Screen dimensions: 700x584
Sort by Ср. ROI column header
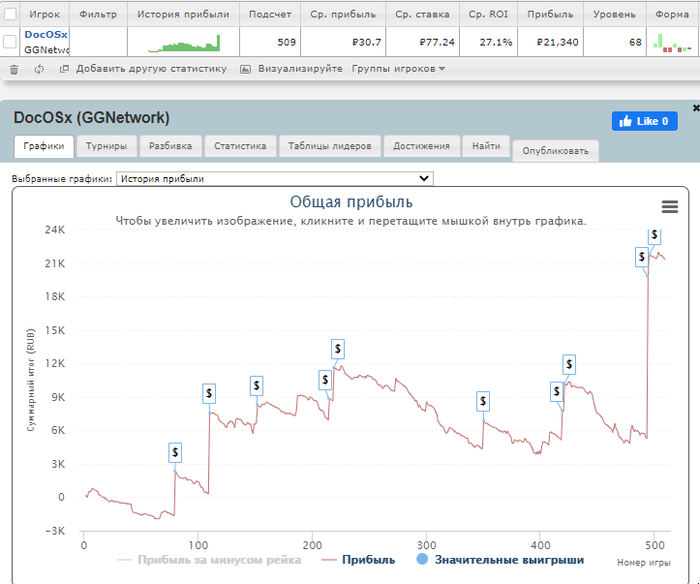pyautogui.click(x=488, y=14)
